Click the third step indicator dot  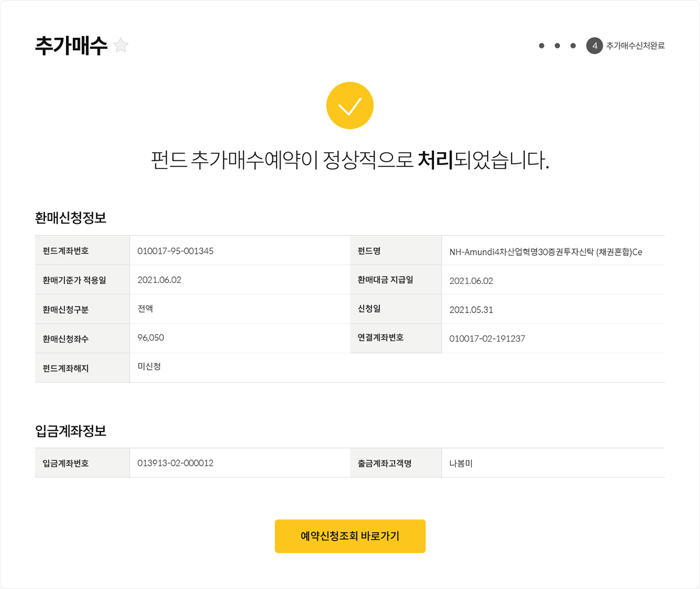(x=573, y=45)
